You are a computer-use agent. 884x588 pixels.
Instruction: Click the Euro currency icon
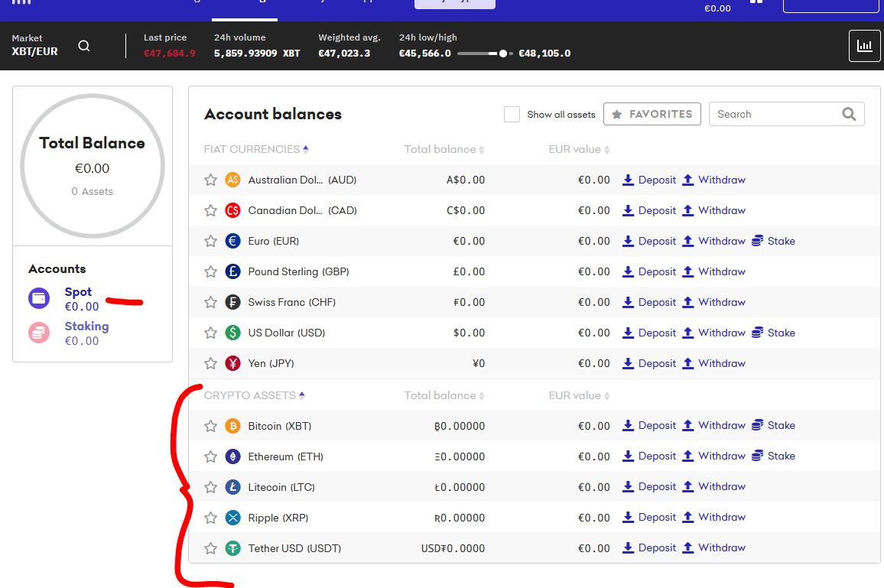coord(232,241)
